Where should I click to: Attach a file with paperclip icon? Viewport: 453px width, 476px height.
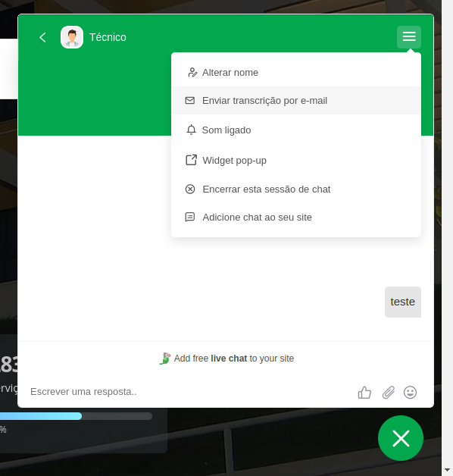[x=388, y=392]
